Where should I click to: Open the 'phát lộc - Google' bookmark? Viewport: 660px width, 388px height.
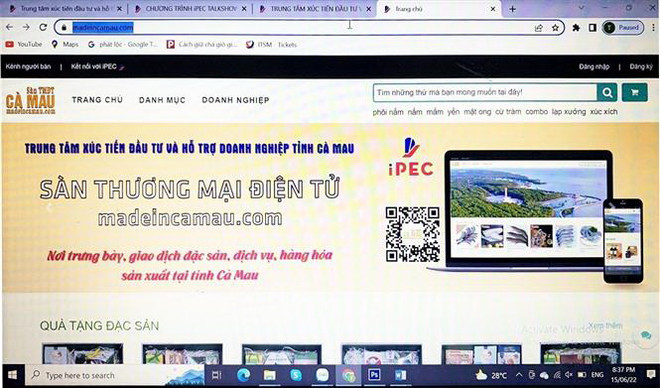tap(122, 44)
